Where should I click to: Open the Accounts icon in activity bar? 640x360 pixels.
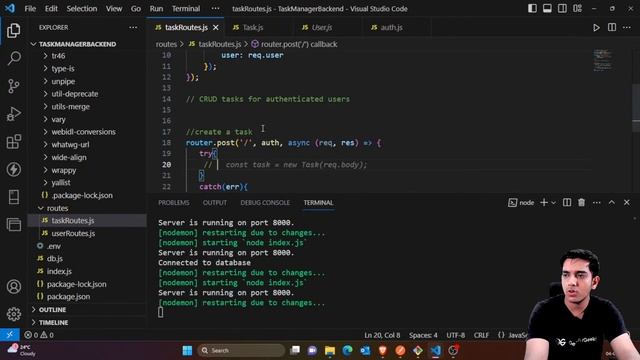[13, 287]
